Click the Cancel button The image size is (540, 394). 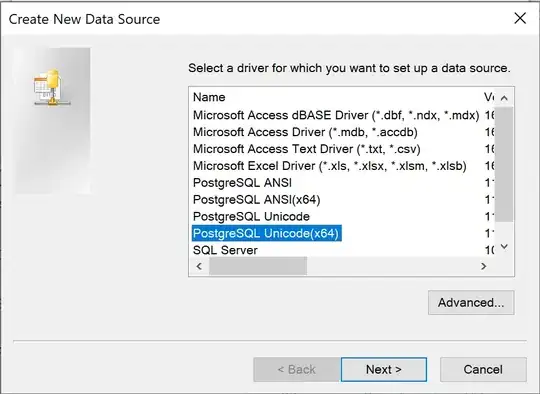[483, 369]
